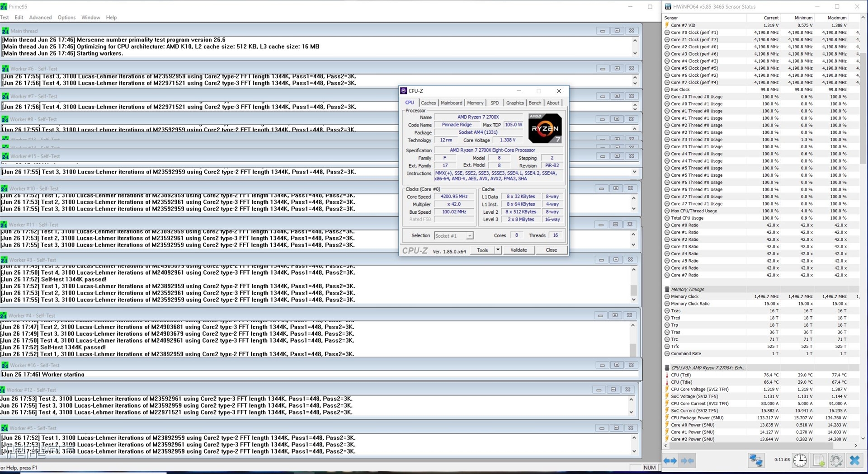Click the Ryzen 7 logo in CPU-Z
Screen dimensions: 868x474
(545, 128)
